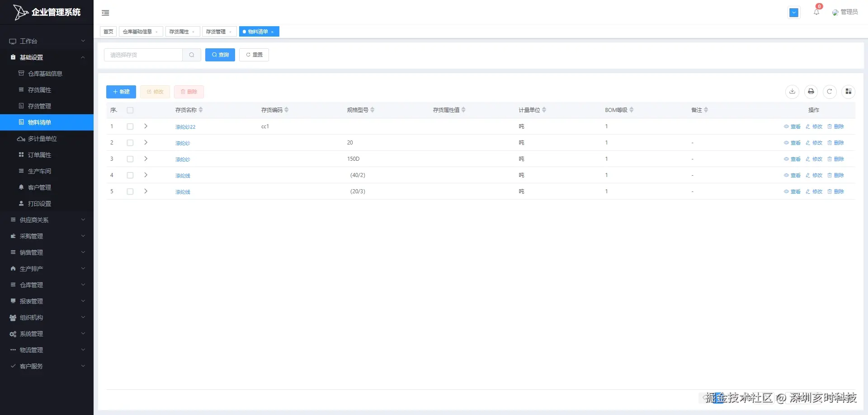Open 客户管理 in the sidebar

(47, 187)
